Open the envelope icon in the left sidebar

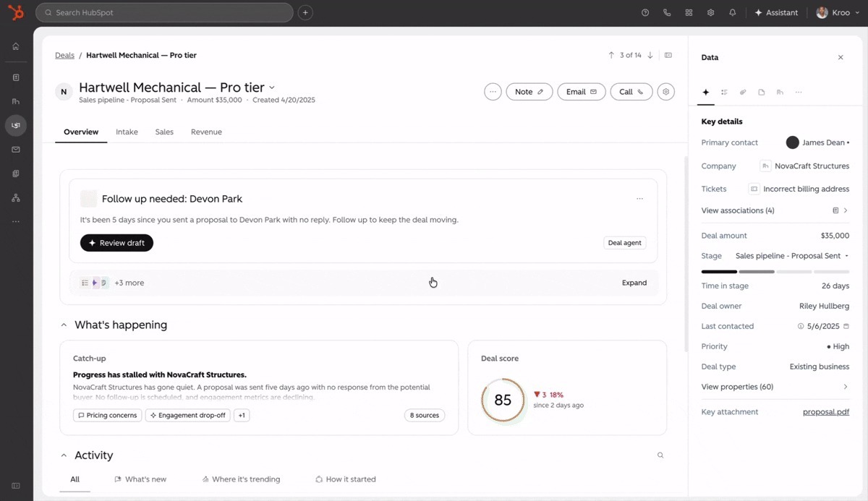click(x=16, y=150)
